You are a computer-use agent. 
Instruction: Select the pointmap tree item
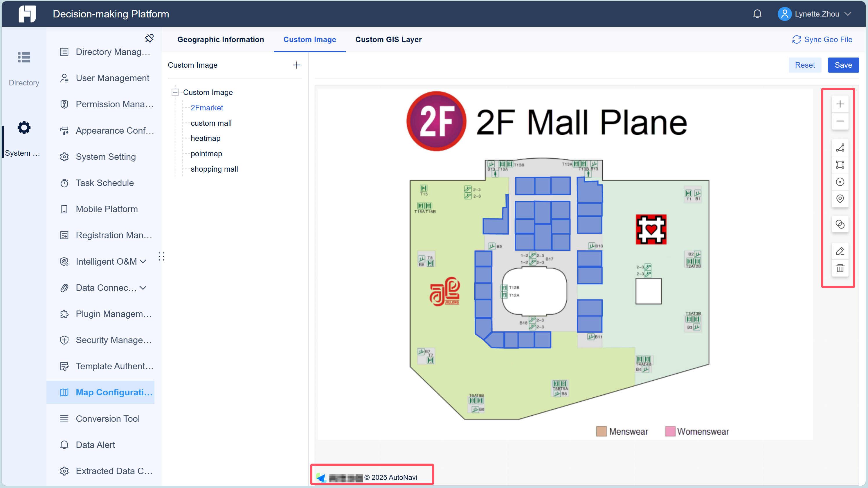point(206,154)
